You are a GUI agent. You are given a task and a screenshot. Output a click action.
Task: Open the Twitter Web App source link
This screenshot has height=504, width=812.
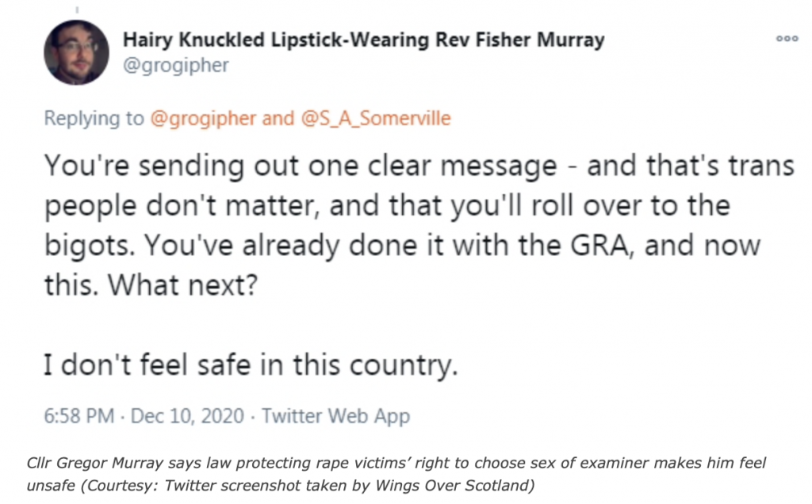pos(335,417)
